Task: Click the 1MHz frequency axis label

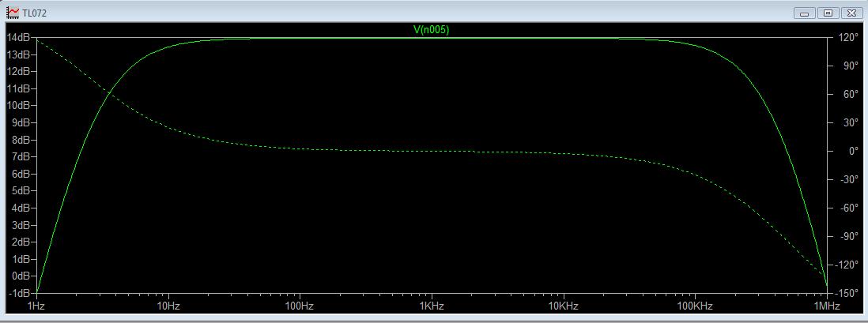Action: 827,306
